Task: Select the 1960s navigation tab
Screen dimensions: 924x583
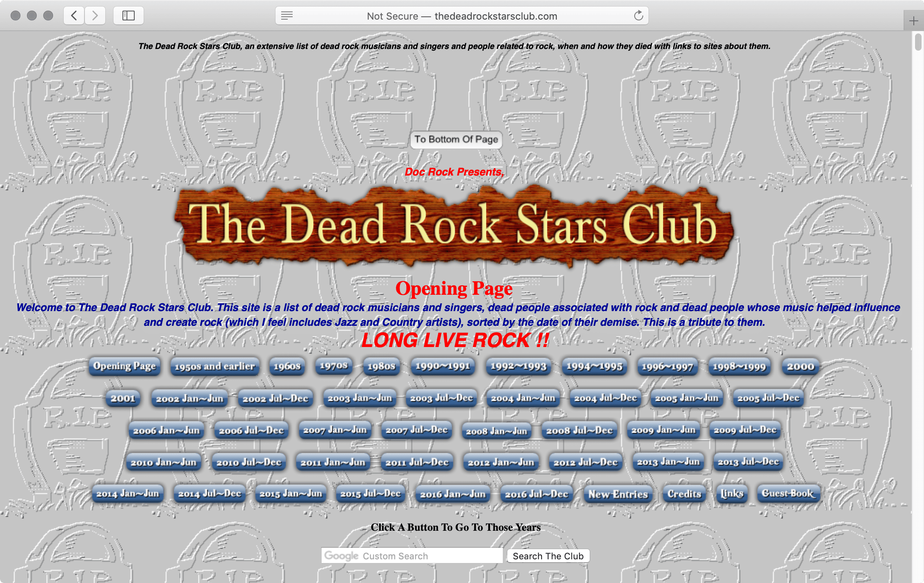Action: (x=285, y=365)
